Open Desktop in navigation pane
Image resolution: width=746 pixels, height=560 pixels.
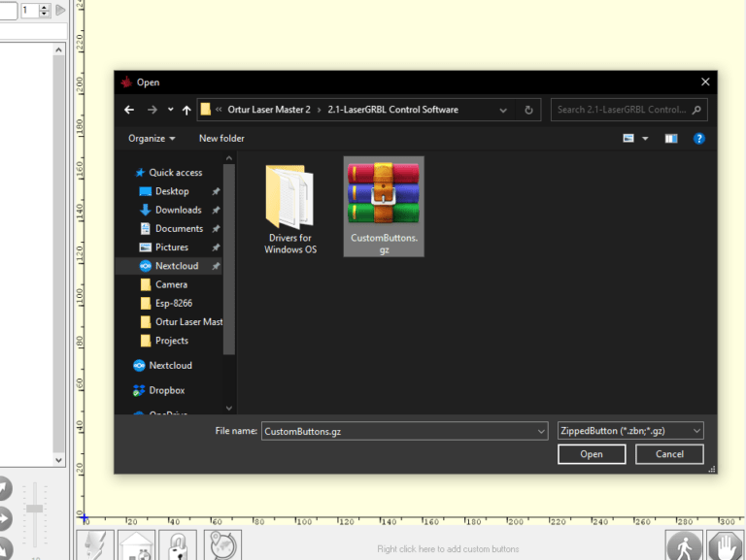click(164, 191)
